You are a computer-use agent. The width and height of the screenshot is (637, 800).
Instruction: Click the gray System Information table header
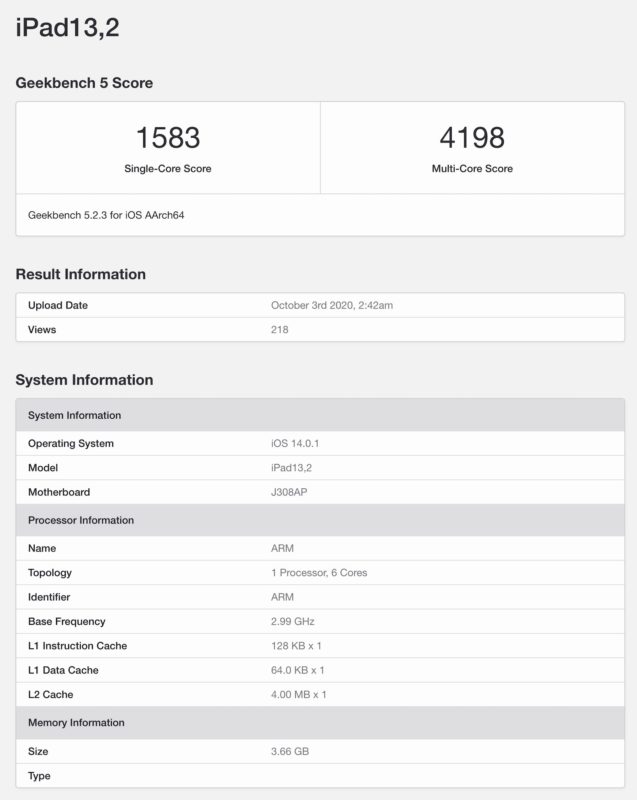point(320,415)
